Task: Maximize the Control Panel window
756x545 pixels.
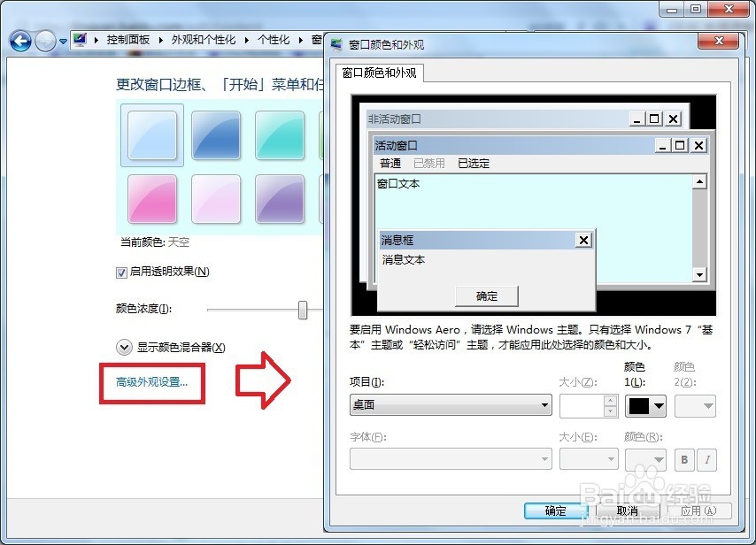Action: pyautogui.click(x=696, y=9)
